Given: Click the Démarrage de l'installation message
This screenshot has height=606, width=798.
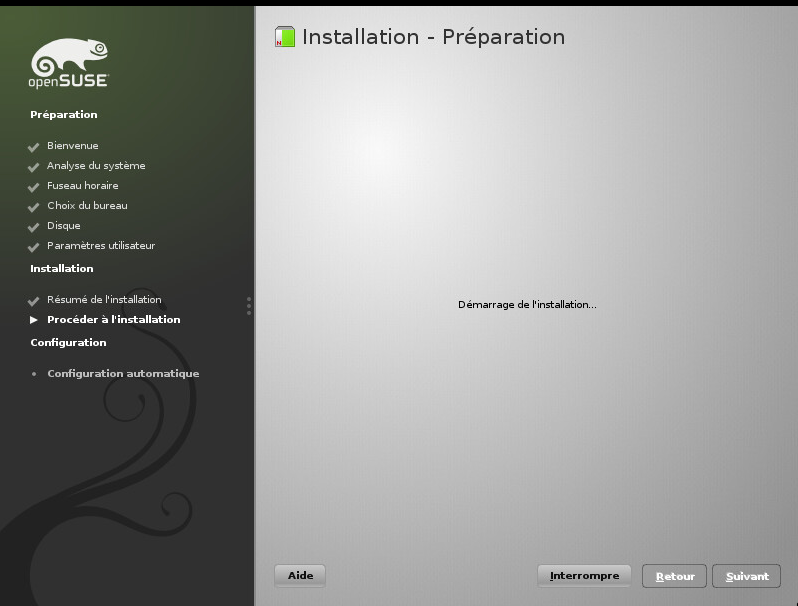Looking at the screenshot, I should click(x=527, y=305).
